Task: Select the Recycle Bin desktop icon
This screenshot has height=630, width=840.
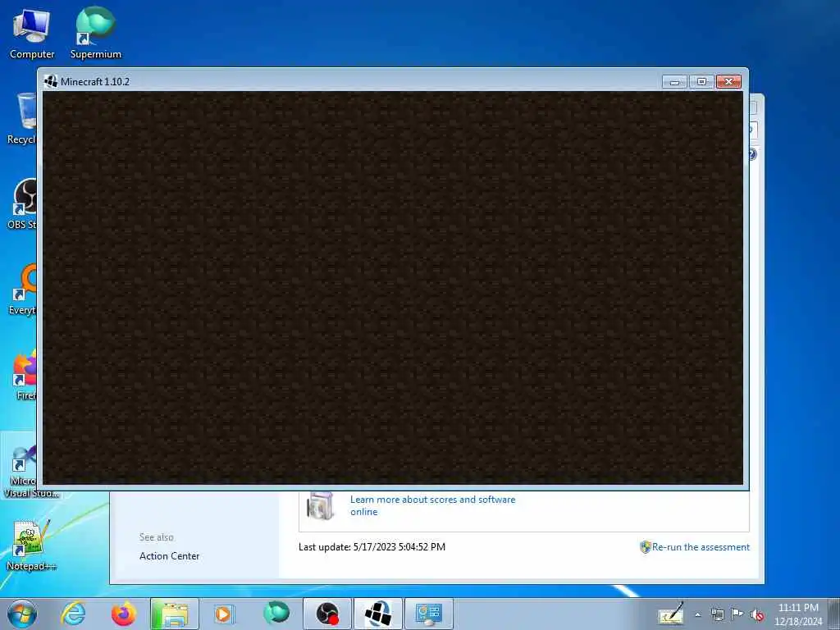Action: tap(21, 119)
